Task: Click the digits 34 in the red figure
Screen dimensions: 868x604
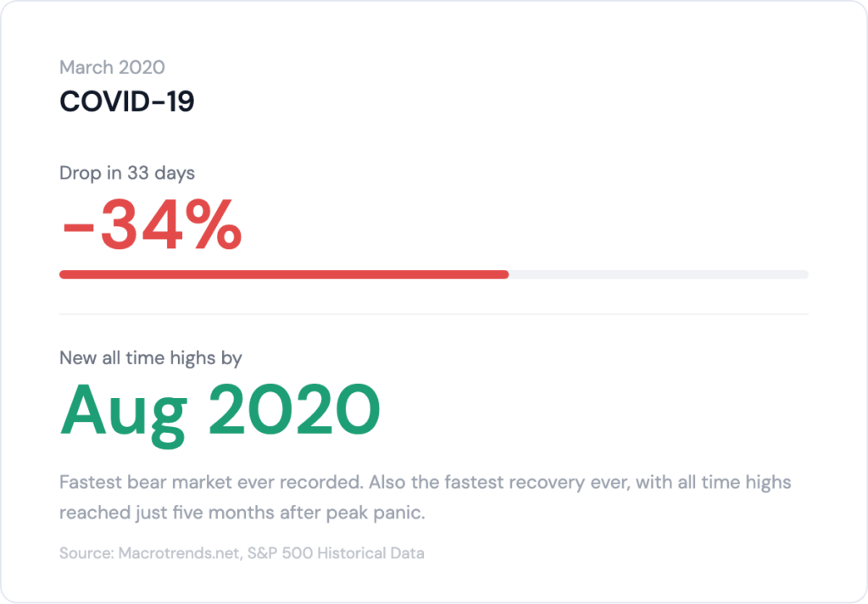Action: pyautogui.click(x=142, y=225)
